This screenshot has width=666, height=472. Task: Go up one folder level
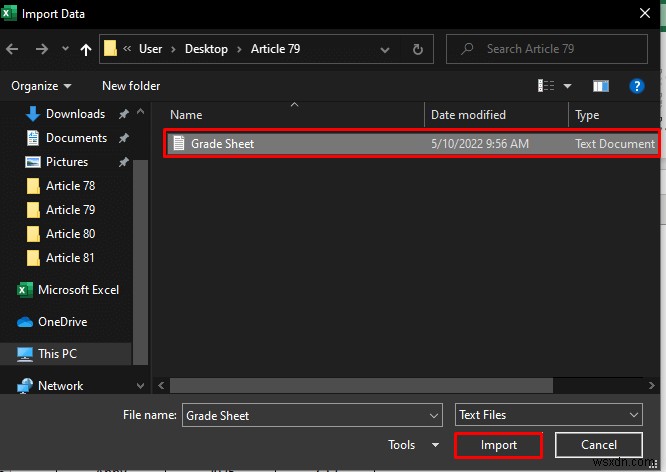tap(86, 50)
